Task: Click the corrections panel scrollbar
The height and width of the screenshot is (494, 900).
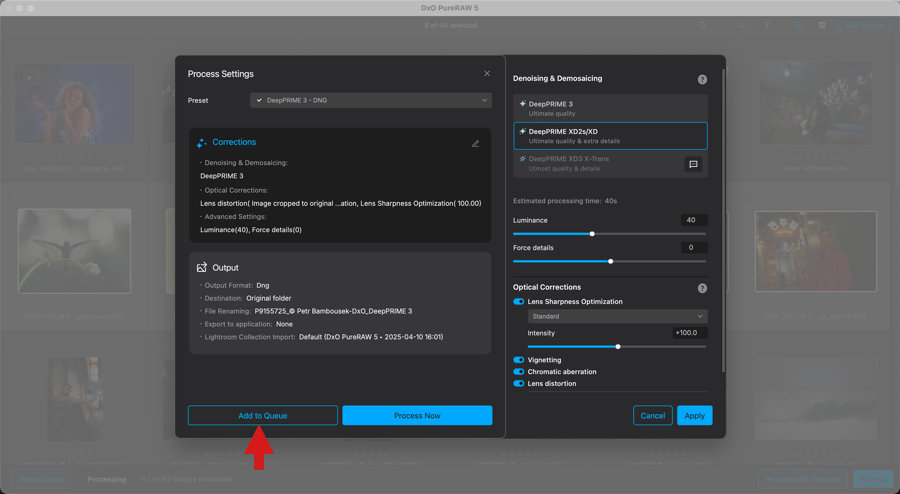Action: pos(723,221)
